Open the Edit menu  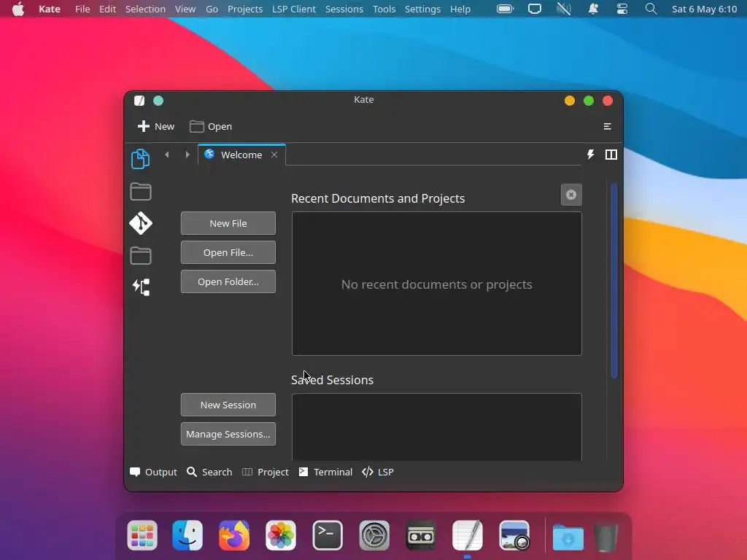tap(108, 9)
